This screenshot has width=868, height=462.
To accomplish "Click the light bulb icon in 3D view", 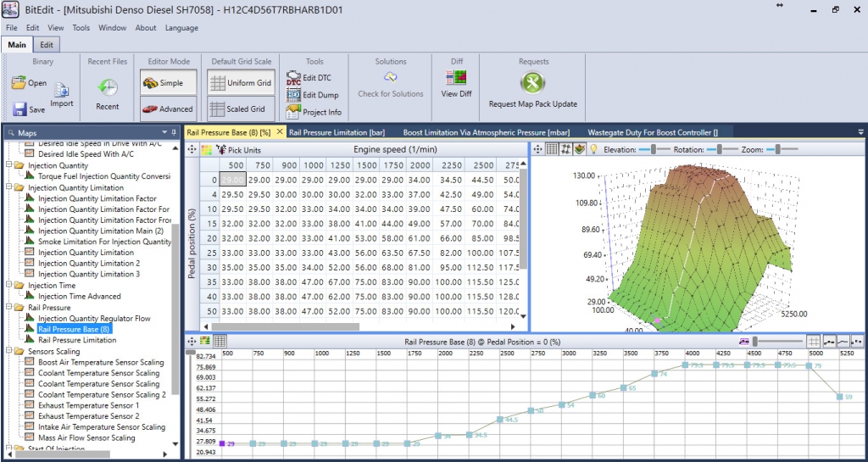I will 594,149.
